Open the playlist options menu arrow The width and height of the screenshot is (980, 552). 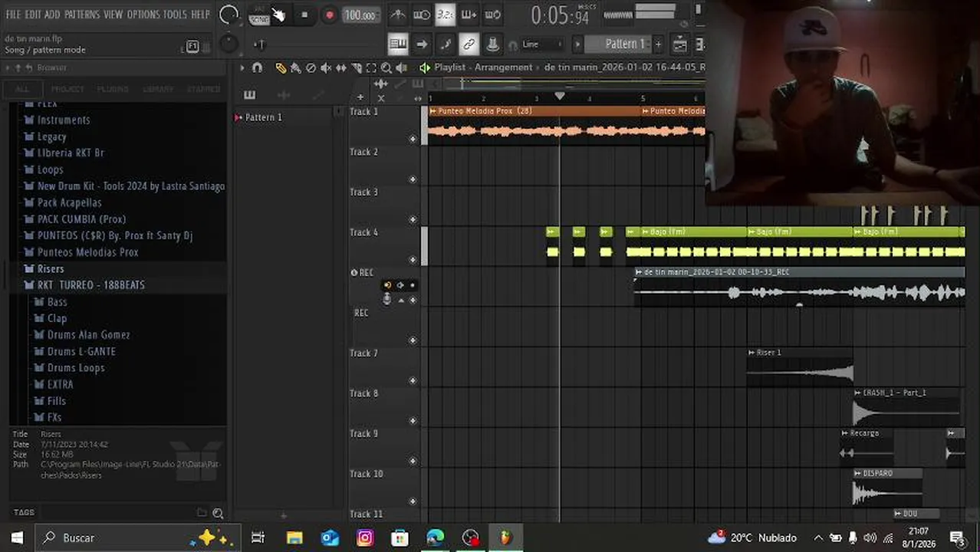242,68
